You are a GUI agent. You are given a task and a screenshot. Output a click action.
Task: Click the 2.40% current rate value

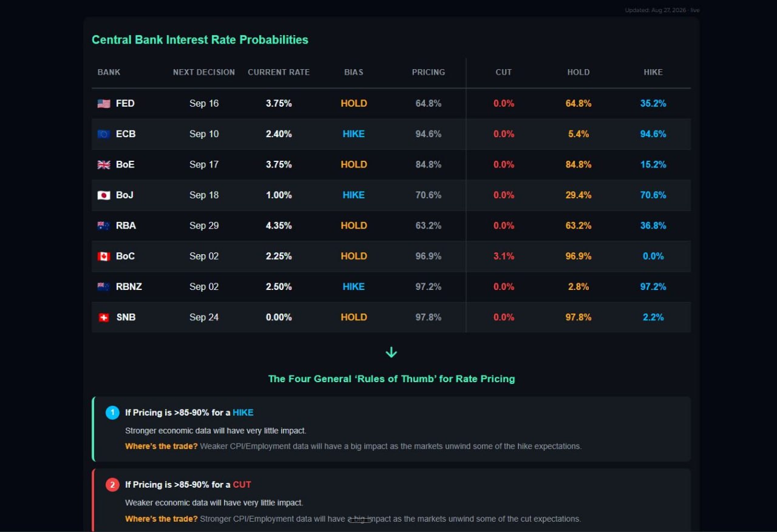pos(279,134)
